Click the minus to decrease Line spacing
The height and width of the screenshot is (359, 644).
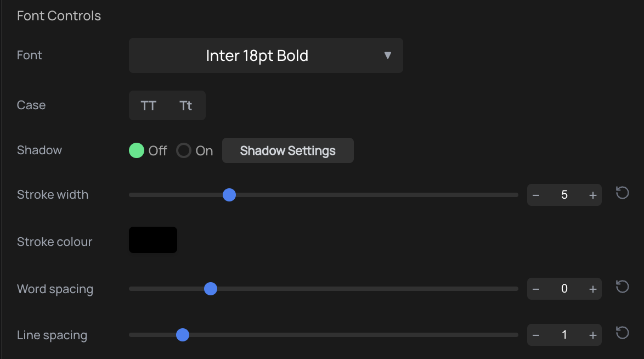[x=535, y=335]
